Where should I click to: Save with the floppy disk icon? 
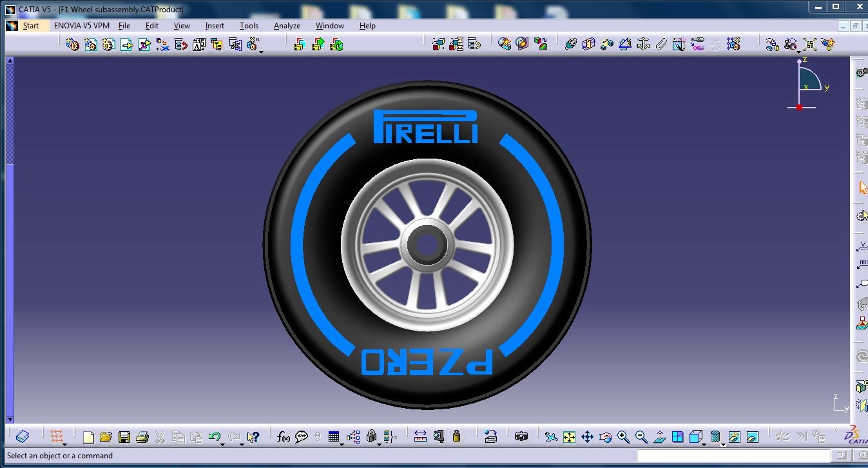124,437
